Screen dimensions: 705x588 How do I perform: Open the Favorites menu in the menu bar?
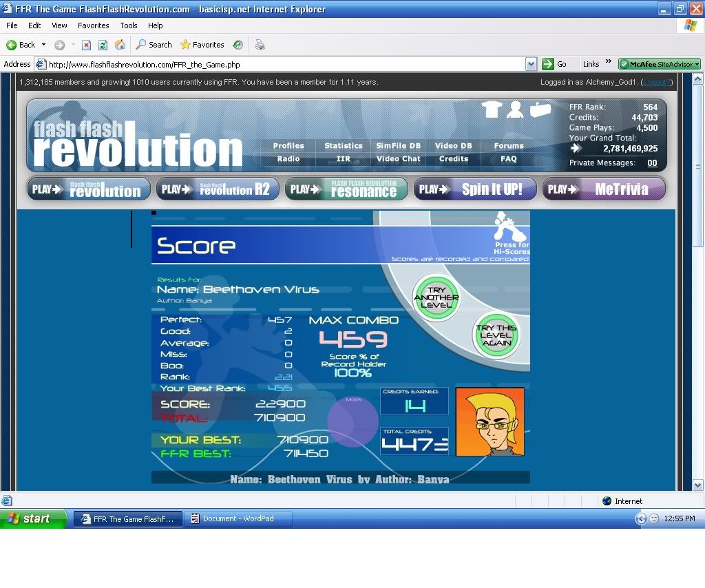click(93, 25)
